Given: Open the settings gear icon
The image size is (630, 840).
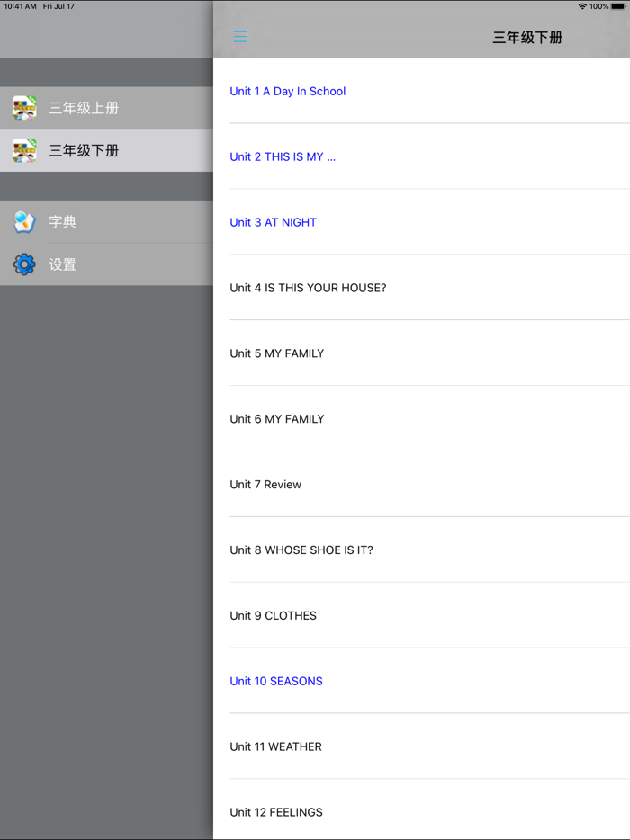Looking at the screenshot, I should [24, 264].
